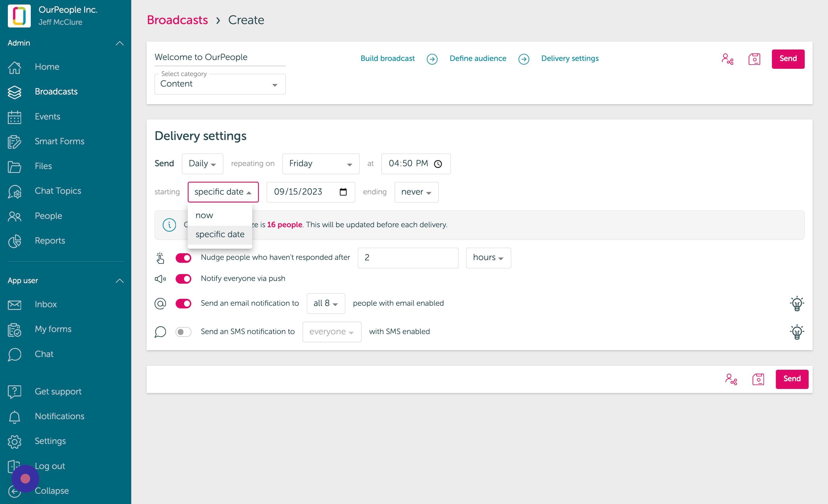Open the ending never dropdown
Screen dimensions: 828x504
pyautogui.click(x=416, y=192)
